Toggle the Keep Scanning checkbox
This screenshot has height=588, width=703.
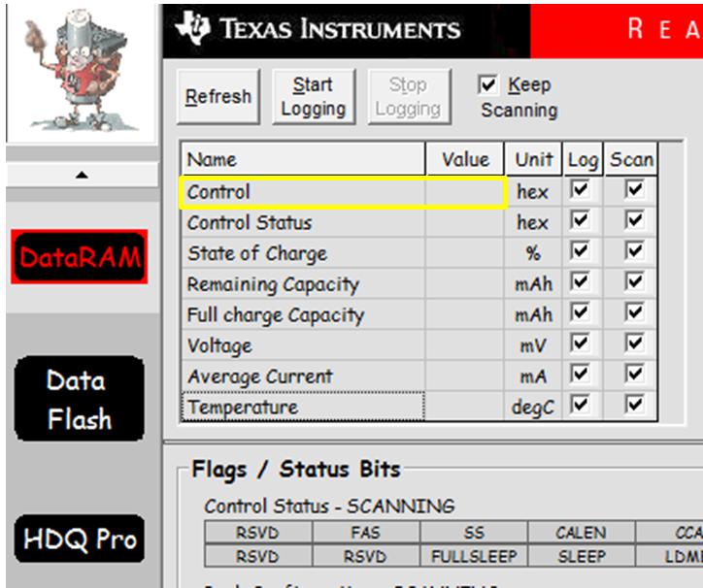coord(487,84)
